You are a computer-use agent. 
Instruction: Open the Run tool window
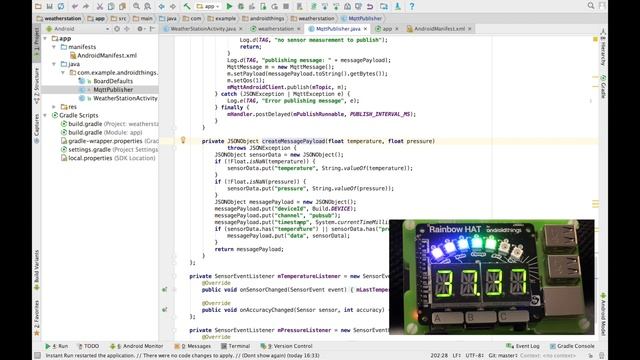click(57, 346)
